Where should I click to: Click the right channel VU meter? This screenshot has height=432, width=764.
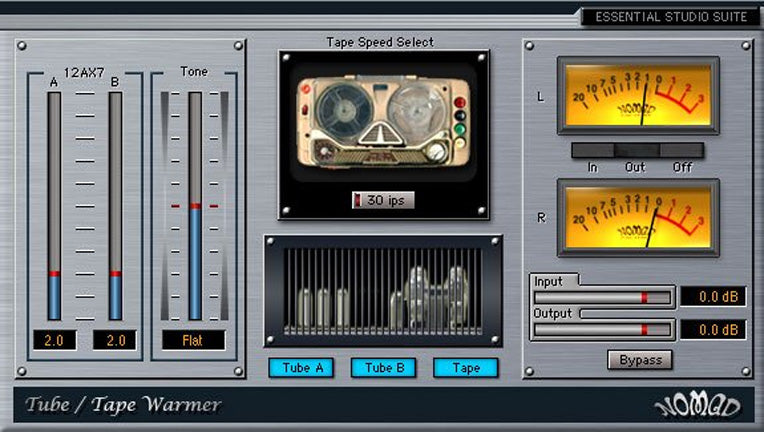click(x=637, y=217)
